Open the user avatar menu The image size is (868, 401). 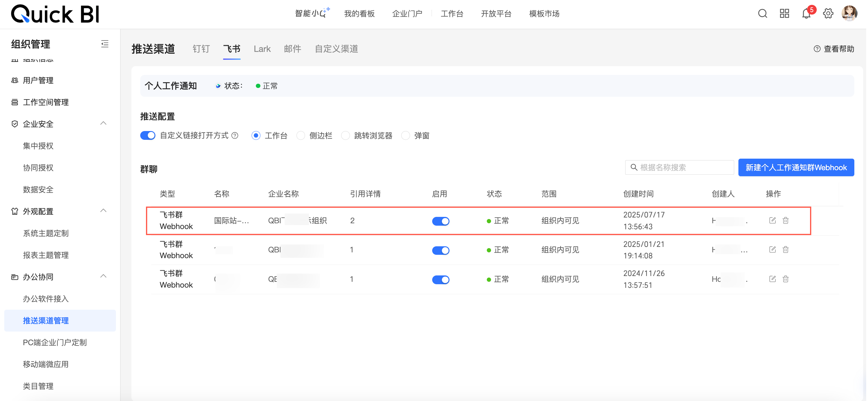[x=849, y=13]
